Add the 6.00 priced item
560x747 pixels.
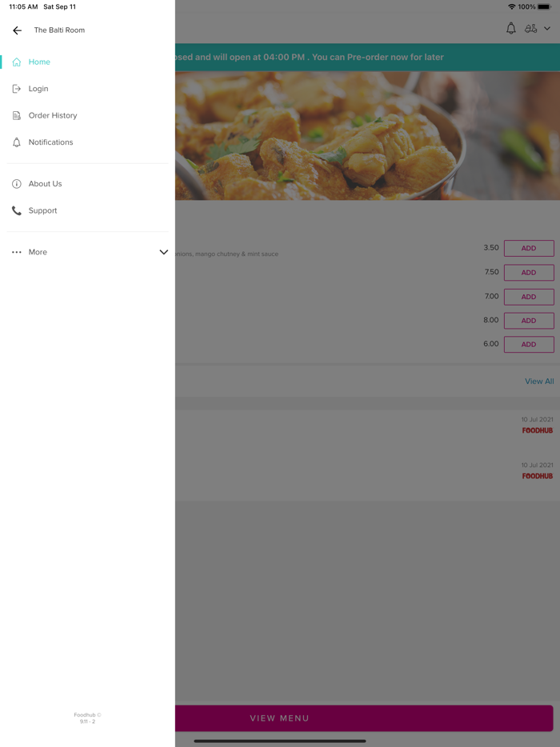[529, 345]
